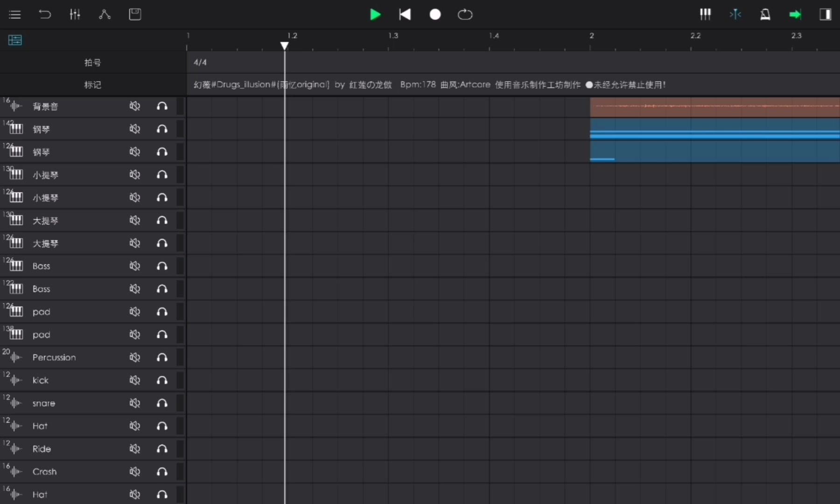Click the 4/4 time signature marker
840x504 pixels.
click(200, 62)
